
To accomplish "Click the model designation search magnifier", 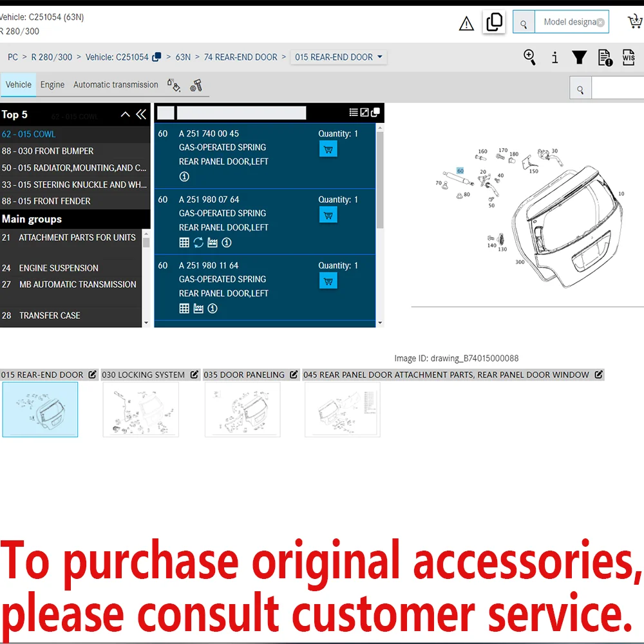I will [524, 22].
